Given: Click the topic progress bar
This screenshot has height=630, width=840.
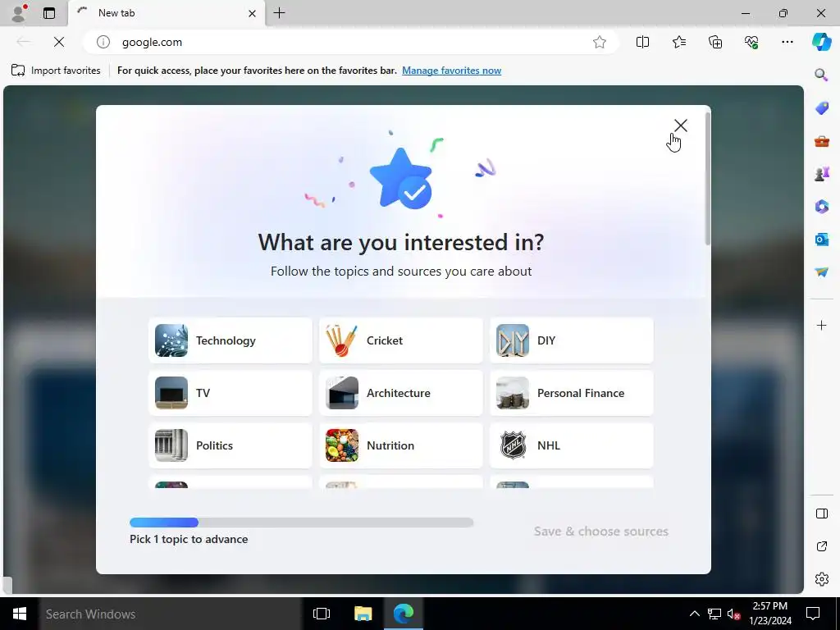Looking at the screenshot, I should (x=302, y=523).
